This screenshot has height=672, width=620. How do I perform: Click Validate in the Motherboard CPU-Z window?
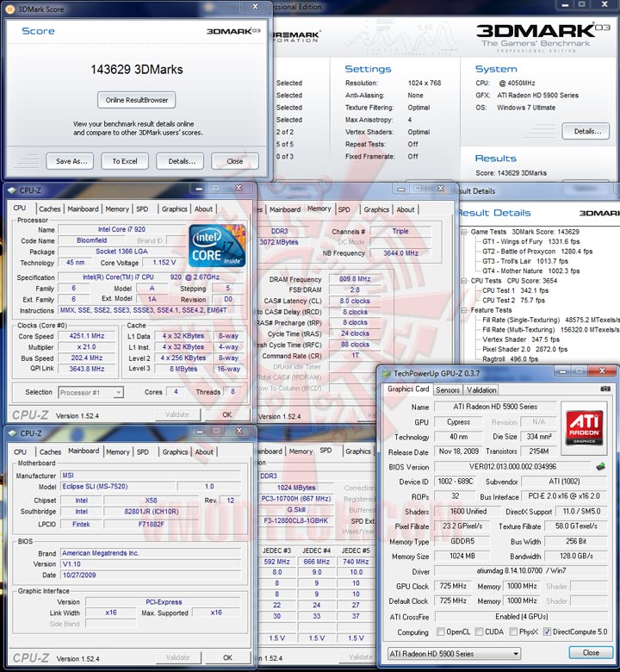177,657
